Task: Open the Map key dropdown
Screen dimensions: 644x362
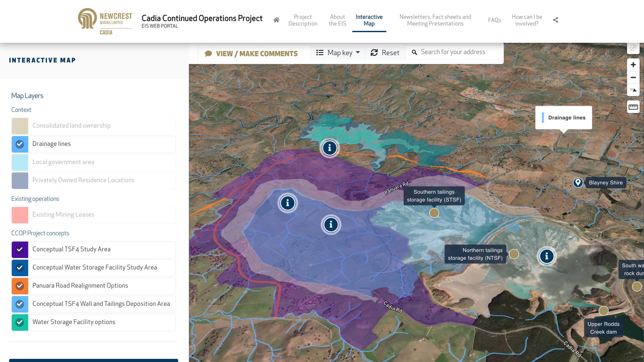Action: (x=338, y=53)
